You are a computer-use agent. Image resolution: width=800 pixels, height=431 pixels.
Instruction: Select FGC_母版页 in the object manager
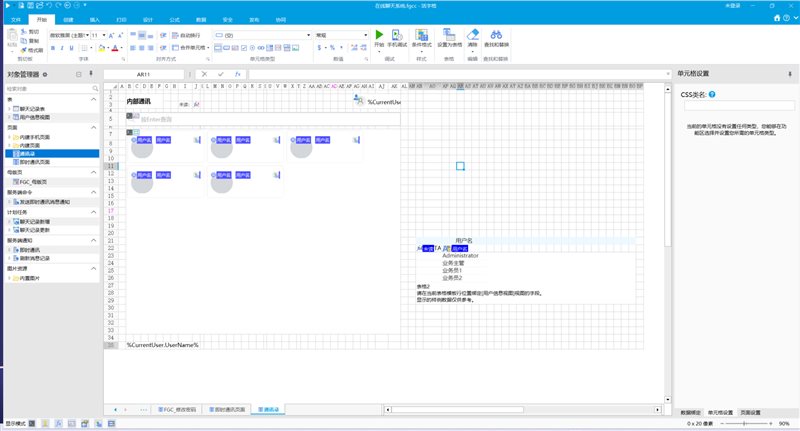coord(33,182)
